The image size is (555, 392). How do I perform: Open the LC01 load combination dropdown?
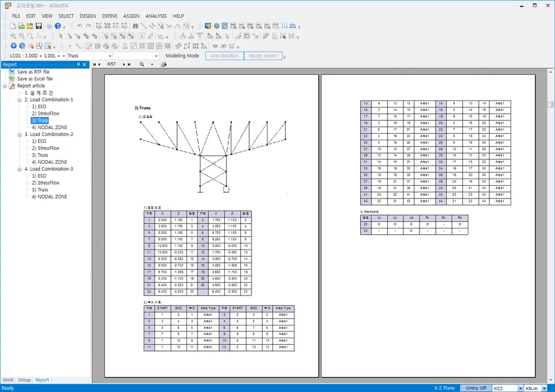click(64, 56)
